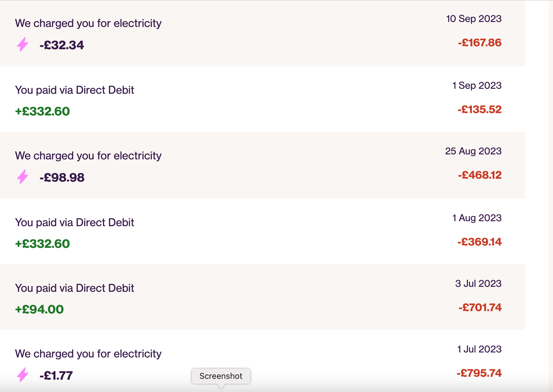
Task: Select the -£32.34 charge amount
Action: pyautogui.click(x=62, y=45)
